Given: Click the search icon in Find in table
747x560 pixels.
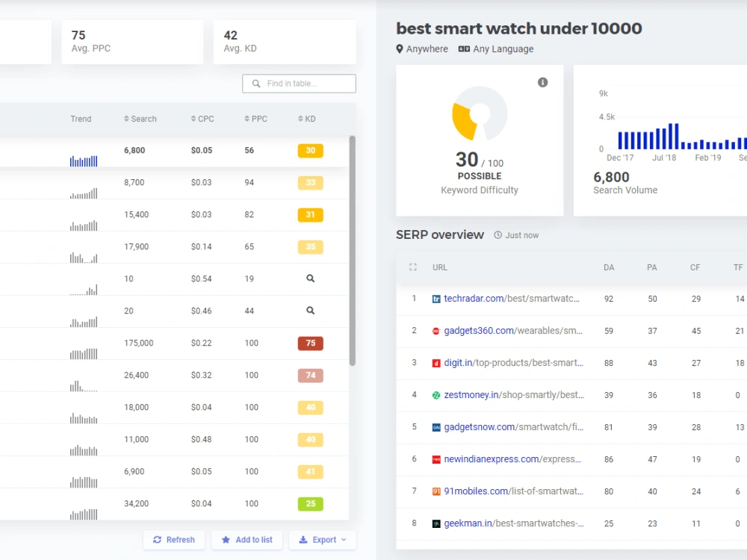Looking at the screenshot, I should coord(256,84).
